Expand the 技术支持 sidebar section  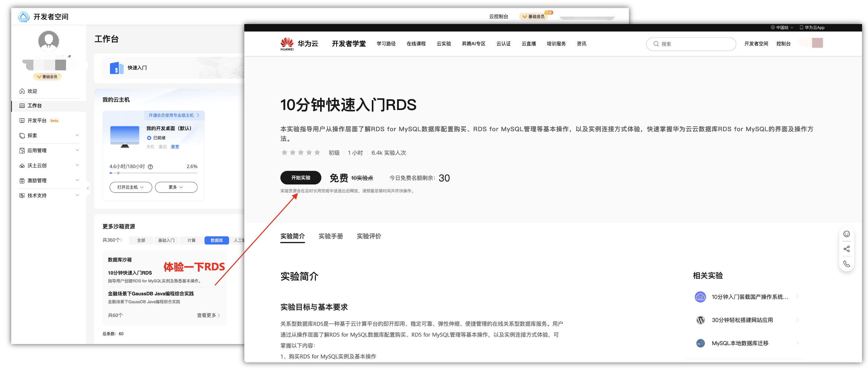pos(49,195)
